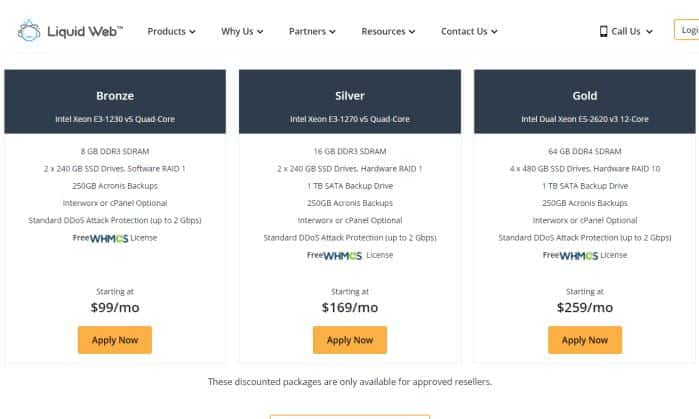Apply now for the Gold plan

pyautogui.click(x=585, y=340)
